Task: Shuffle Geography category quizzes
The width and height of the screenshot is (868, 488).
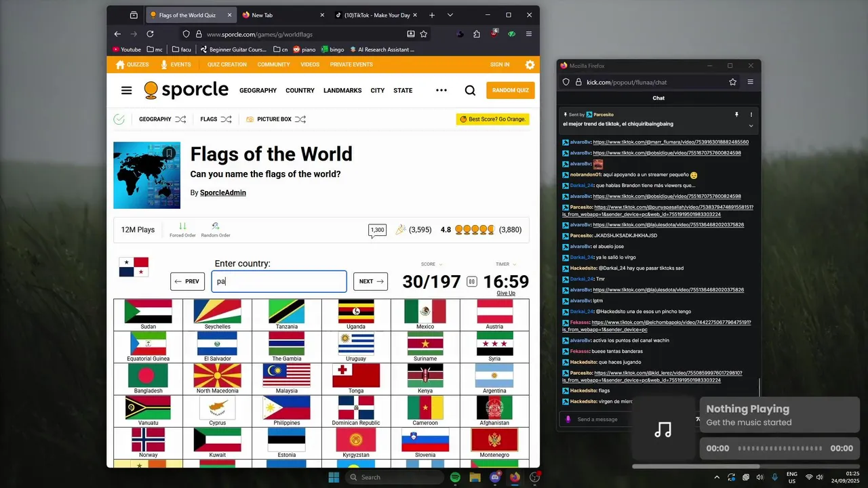Action: (180, 119)
